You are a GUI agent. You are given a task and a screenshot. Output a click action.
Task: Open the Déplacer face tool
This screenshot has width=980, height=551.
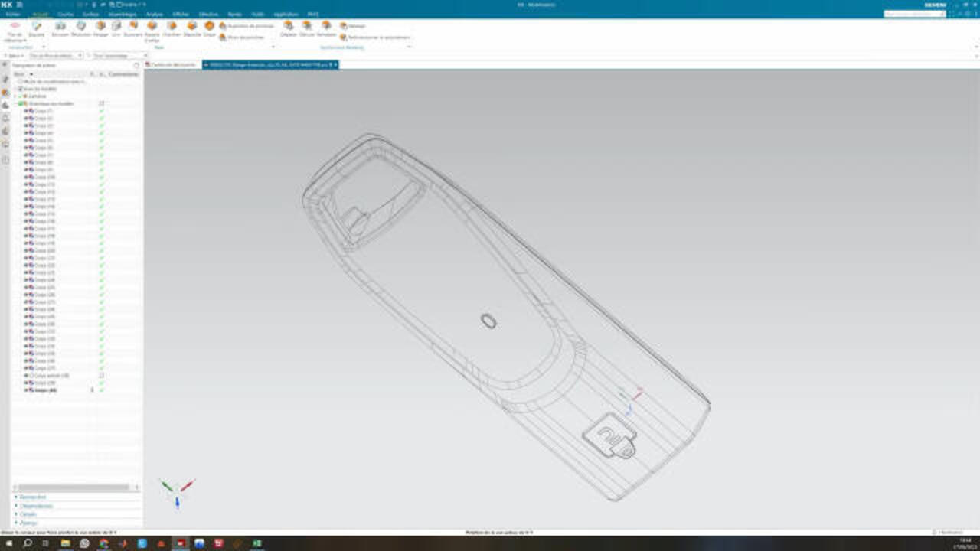pos(289,27)
